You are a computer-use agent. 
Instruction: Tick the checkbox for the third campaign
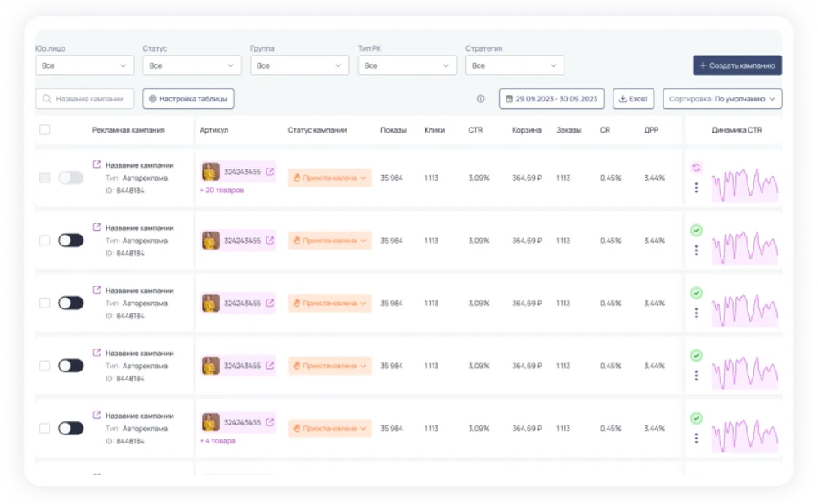coord(45,303)
